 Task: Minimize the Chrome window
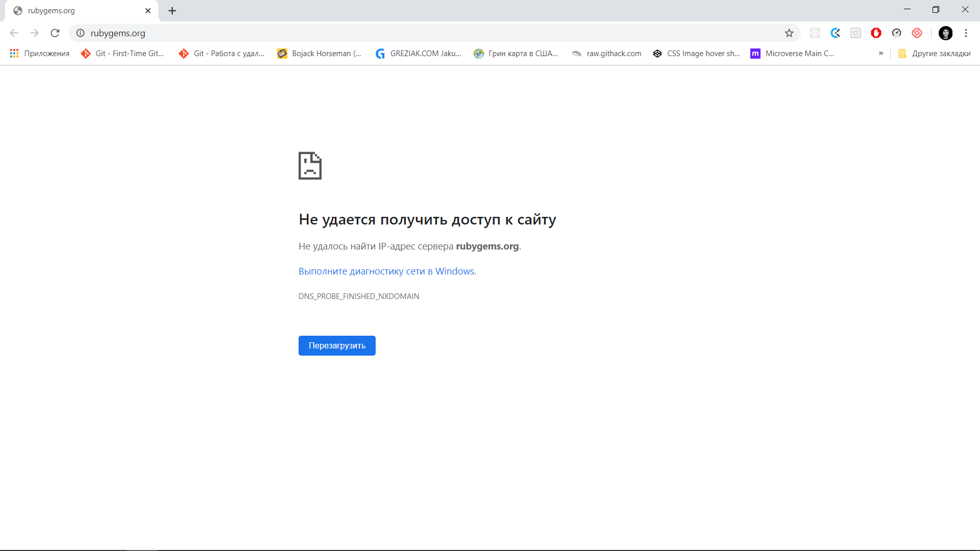point(907,10)
